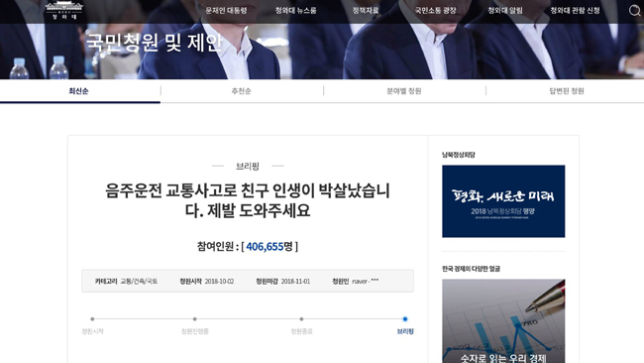Open 청와대 관람 신청 menu
The width and height of the screenshot is (644, 363).
(575, 10)
